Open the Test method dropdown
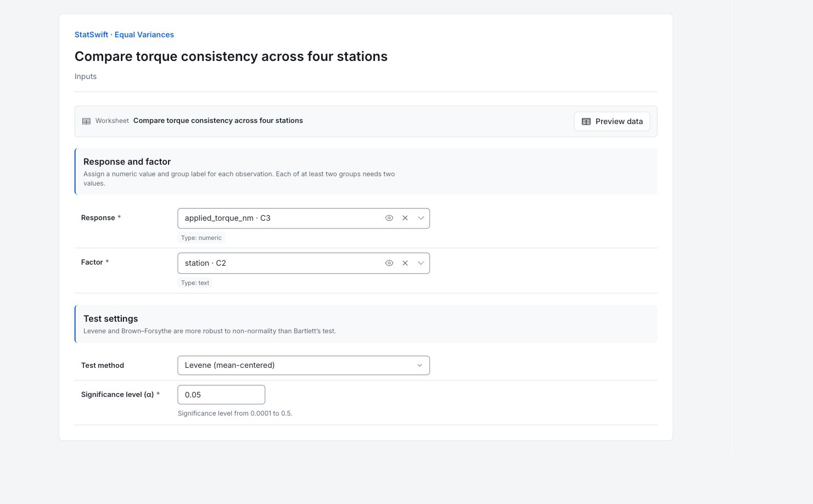The height and width of the screenshot is (504, 813). tap(304, 366)
